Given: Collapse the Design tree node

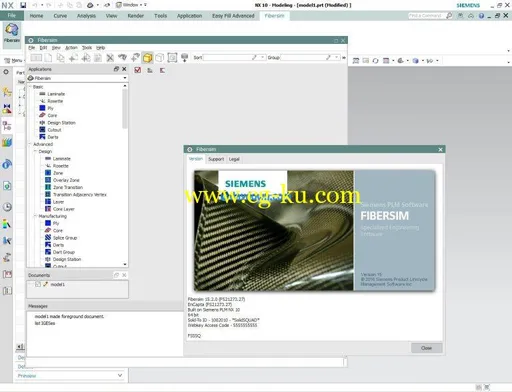Looking at the screenshot, I should [x=35, y=151].
